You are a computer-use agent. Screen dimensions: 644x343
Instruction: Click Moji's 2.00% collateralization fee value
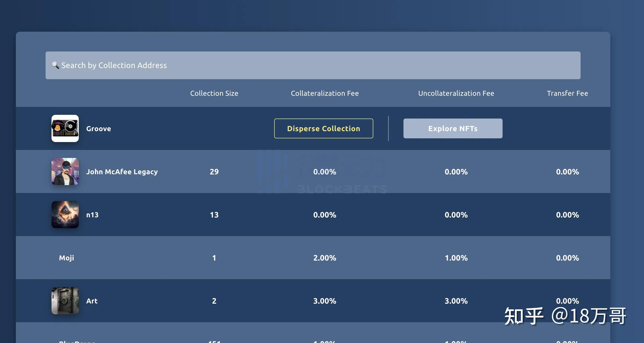[x=324, y=258]
